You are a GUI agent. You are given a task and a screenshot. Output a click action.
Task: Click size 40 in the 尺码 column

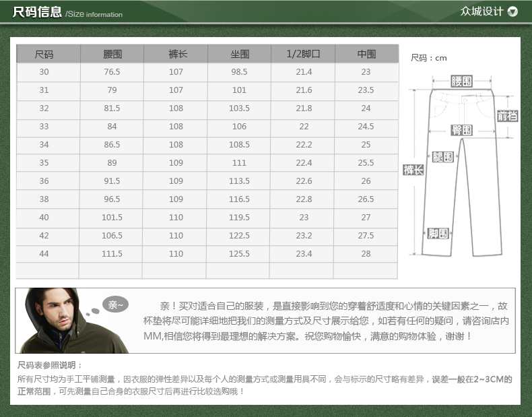pyautogui.click(x=44, y=217)
